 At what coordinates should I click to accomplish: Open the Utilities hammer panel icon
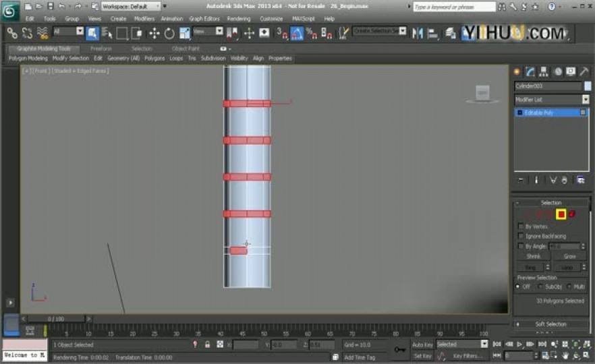584,71
